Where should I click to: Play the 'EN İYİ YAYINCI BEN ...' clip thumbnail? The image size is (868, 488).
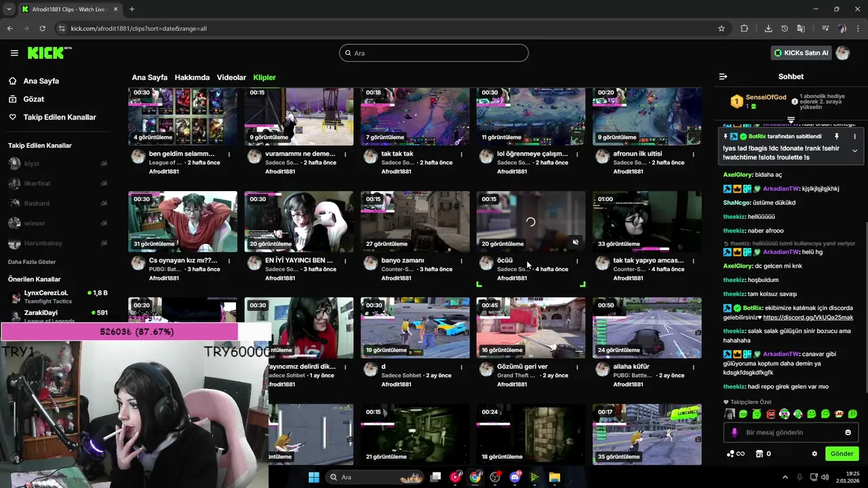(x=298, y=222)
